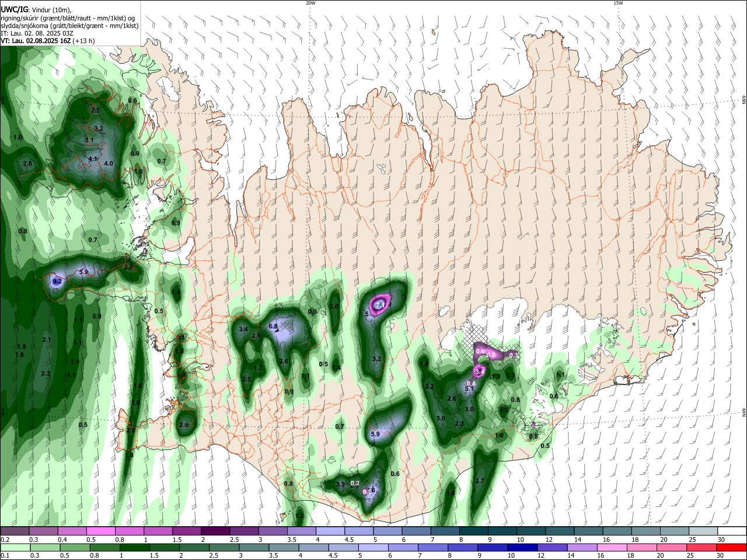Click the 20W longitude label
This screenshot has width=747, height=560.
coord(310,3)
